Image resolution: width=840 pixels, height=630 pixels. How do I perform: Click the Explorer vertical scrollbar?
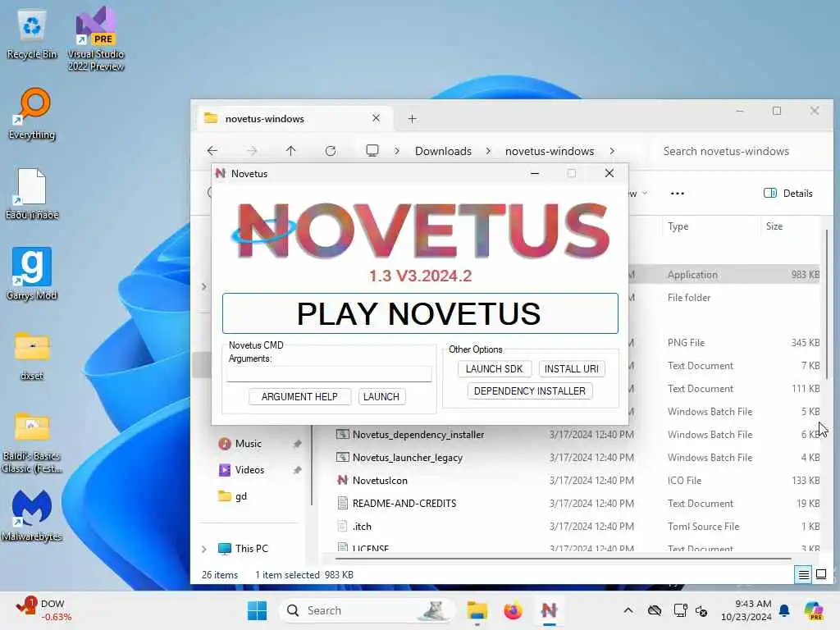[x=827, y=304]
